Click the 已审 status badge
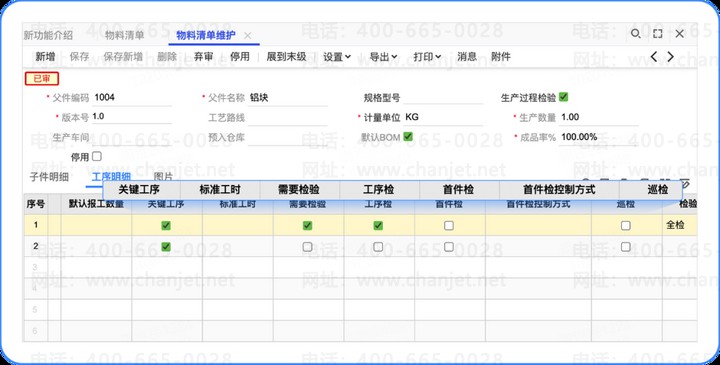 pyautogui.click(x=42, y=79)
